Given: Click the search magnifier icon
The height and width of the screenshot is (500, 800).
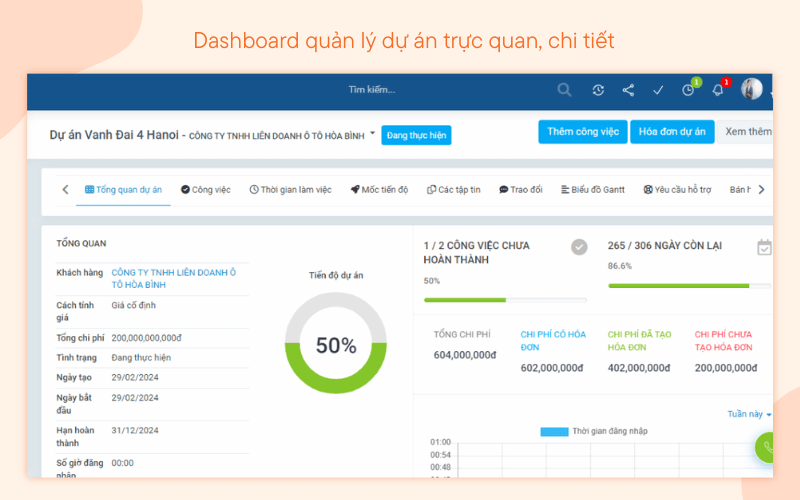Looking at the screenshot, I should (x=564, y=90).
